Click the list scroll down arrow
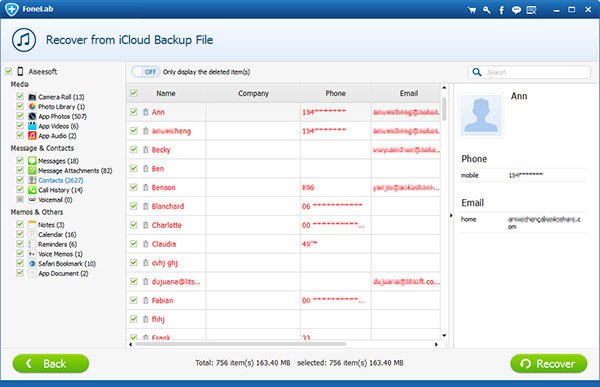 click(x=444, y=336)
